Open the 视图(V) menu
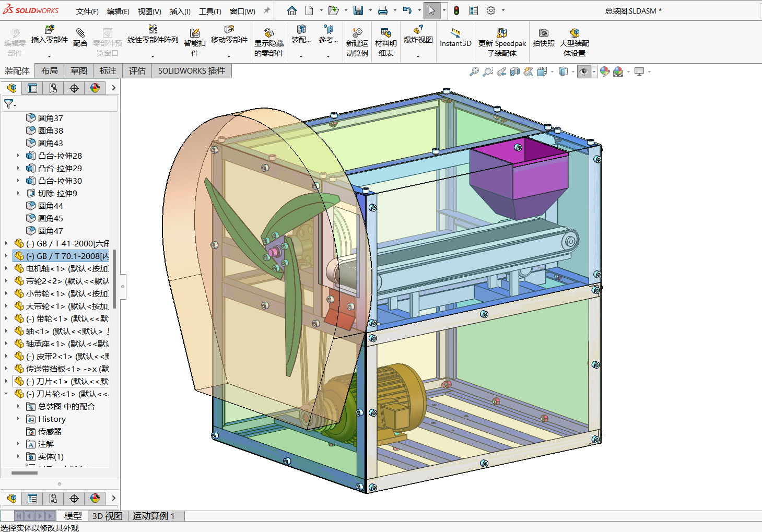The width and height of the screenshot is (762, 532). tap(149, 11)
